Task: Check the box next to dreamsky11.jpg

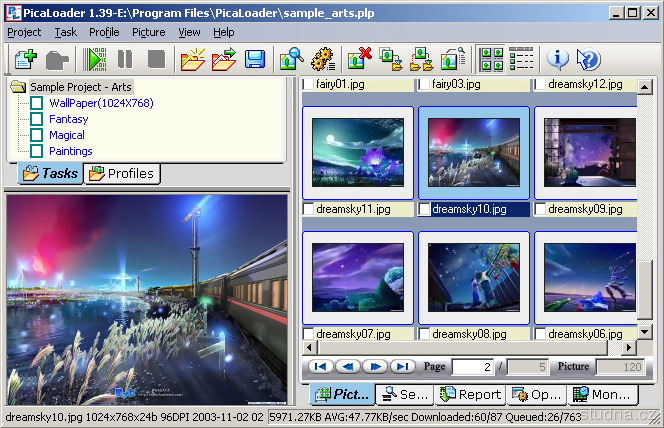Action: pos(309,210)
